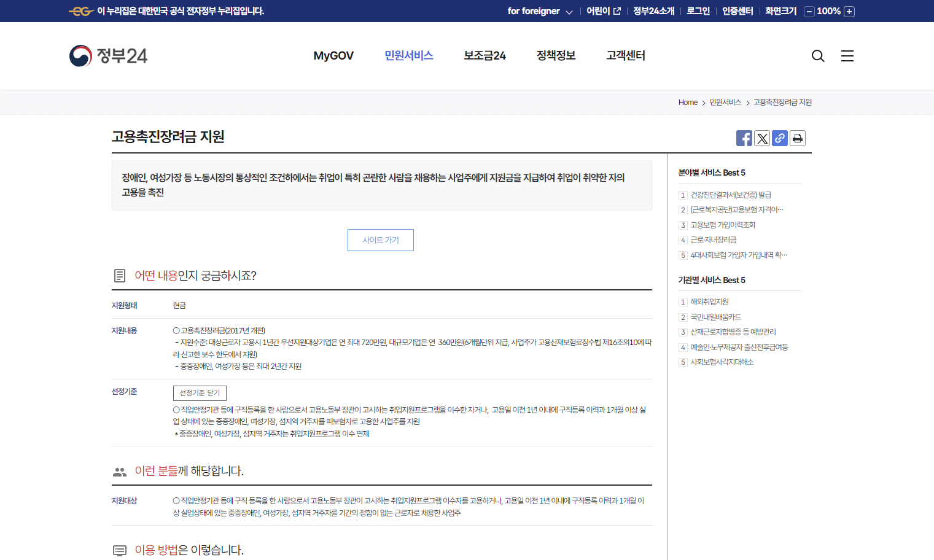Navigate to Home via the breadcrumb
Screen dimensions: 934x560
(x=687, y=102)
